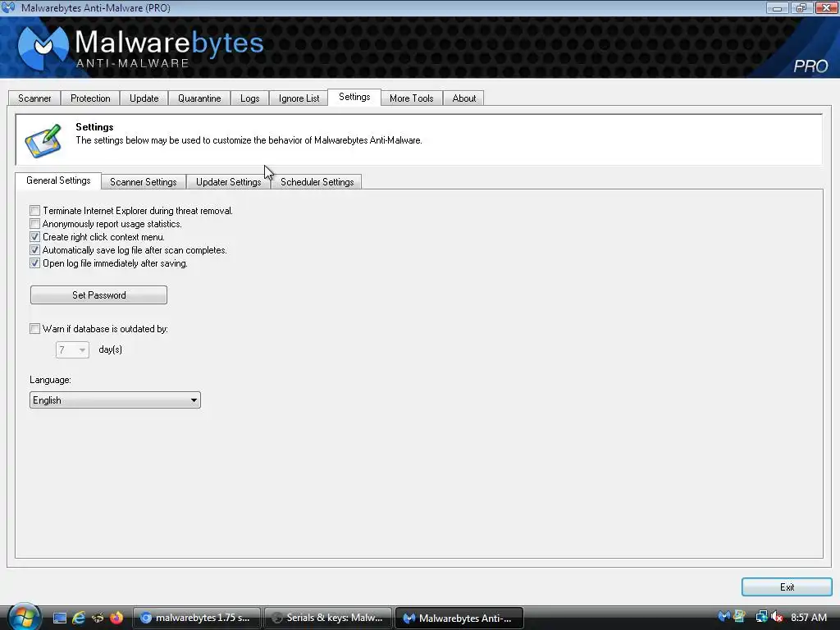Screen dimensions: 840x630
Task: Uncheck Create right click context menu
Action: coord(34,237)
